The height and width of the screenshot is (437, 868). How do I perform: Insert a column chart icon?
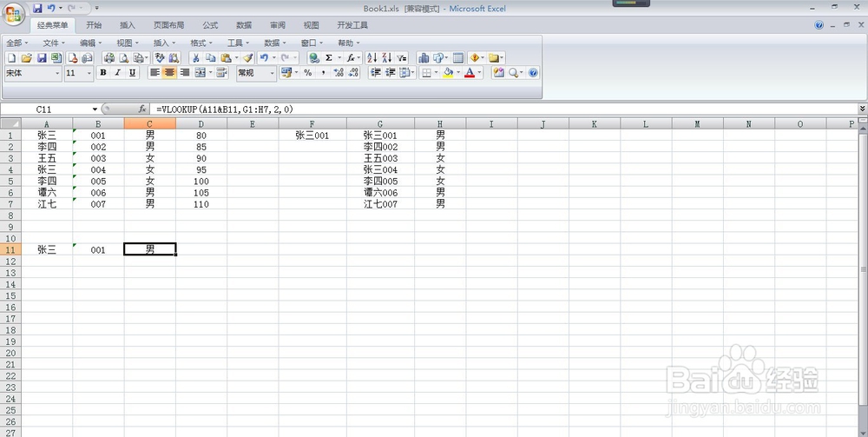[424, 57]
